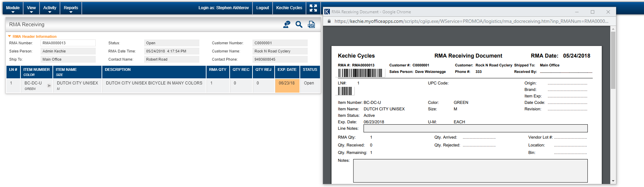Open the Reports menu
This screenshot has width=644, height=187.
coord(71,8)
